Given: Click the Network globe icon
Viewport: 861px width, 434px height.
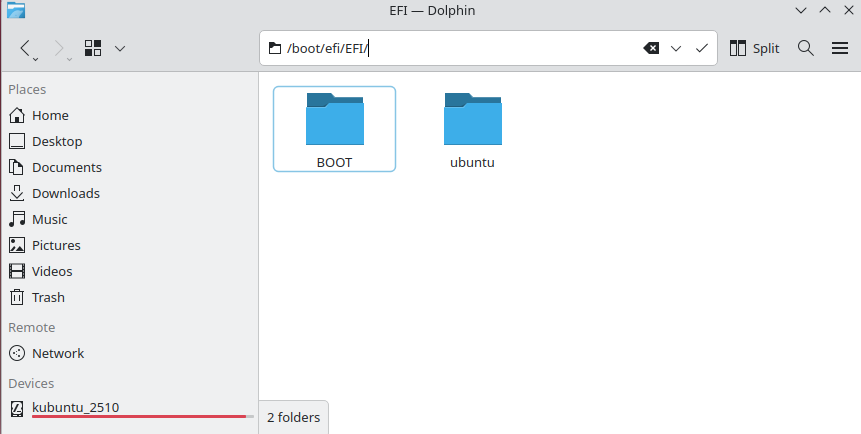Looking at the screenshot, I should tap(17, 353).
